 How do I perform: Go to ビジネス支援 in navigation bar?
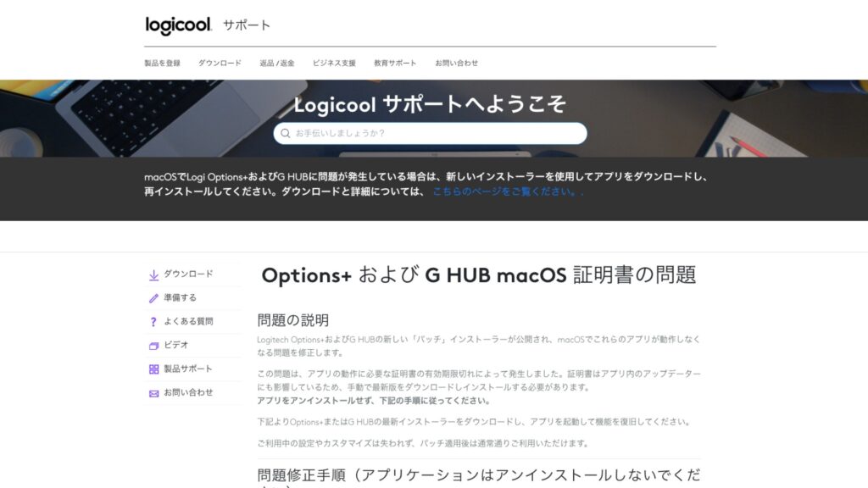334,64
